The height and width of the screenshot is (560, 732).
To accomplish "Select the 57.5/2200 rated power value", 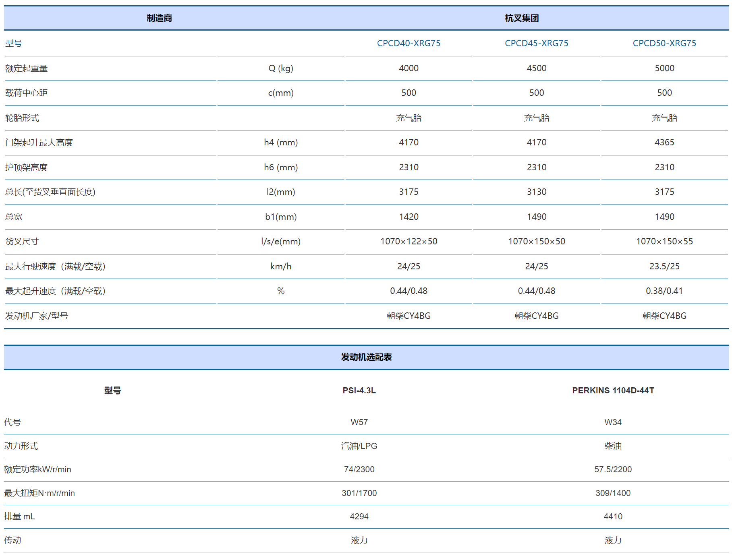I will (613, 469).
